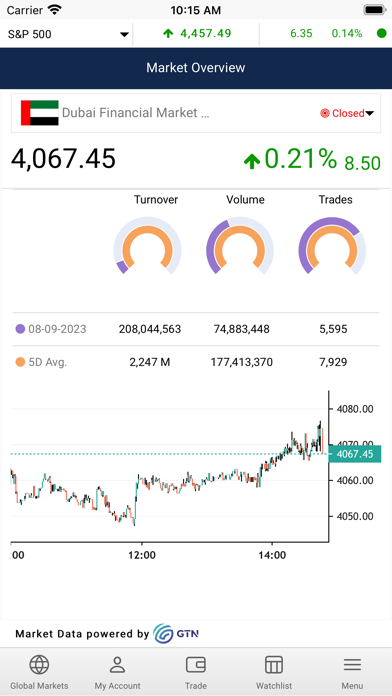Viewport: 392px width, 696px height.
Task: Tap the S&P value 4,457.49
Action: 206,33
